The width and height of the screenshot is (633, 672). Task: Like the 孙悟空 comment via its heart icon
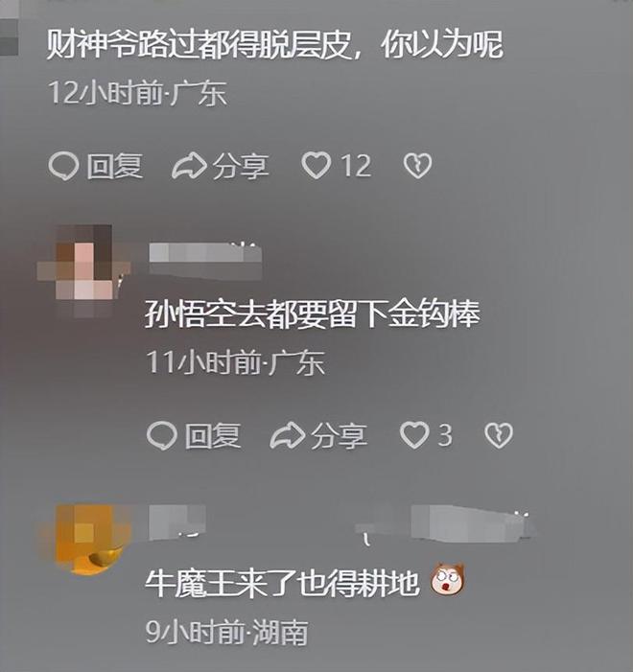[x=414, y=435]
